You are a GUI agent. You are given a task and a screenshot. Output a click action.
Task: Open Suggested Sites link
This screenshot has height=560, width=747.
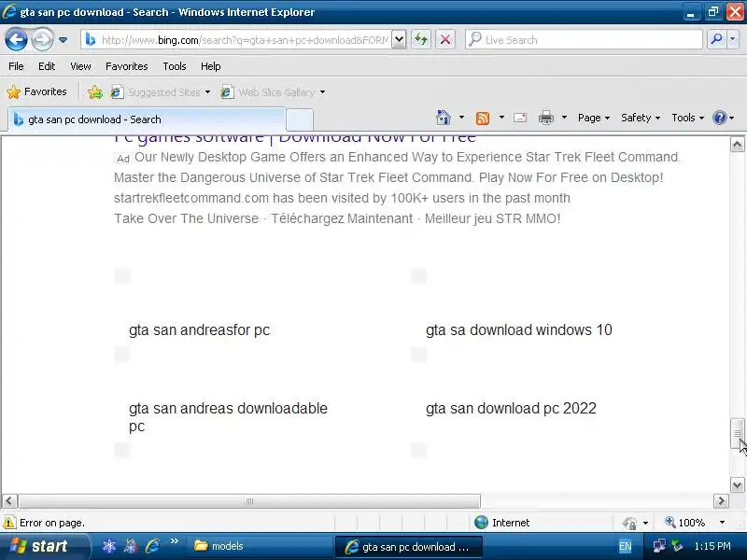click(x=156, y=91)
